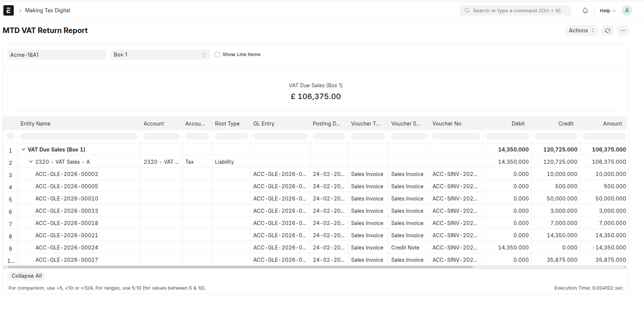
Task: Go to Making Tax Digital breadcrumb
Action: tap(48, 10)
